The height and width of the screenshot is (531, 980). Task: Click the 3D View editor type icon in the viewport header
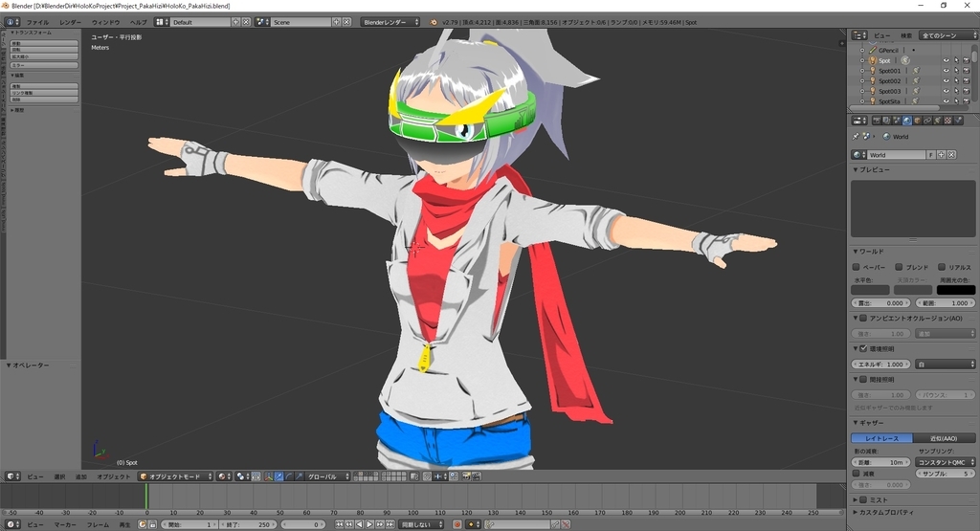(11, 476)
